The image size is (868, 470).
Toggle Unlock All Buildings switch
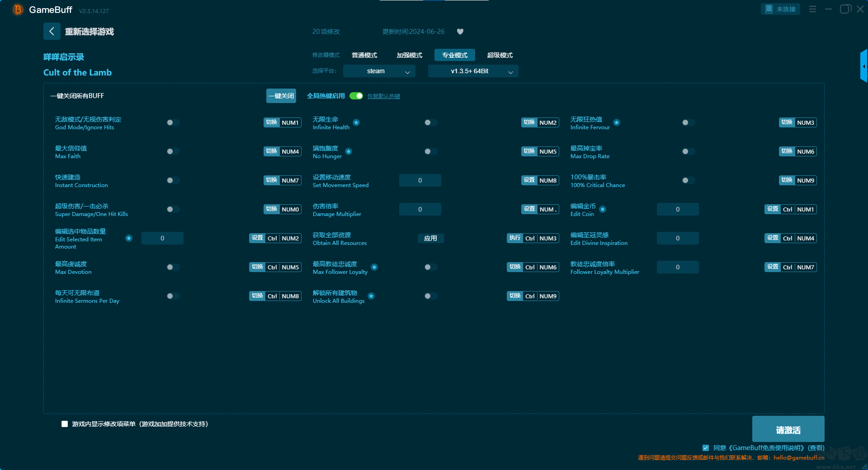point(431,296)
